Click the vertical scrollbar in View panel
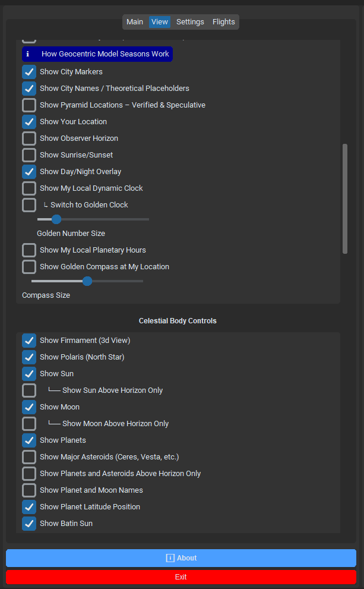 point(345,199)
